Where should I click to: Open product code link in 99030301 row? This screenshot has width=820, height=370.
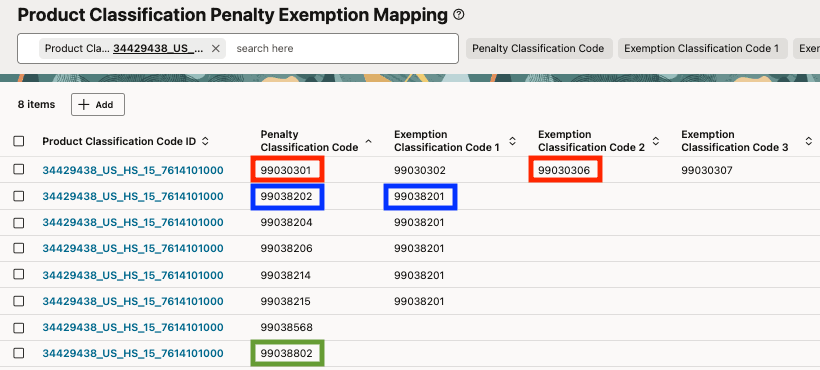pyautogui.click(x=133, y=170)
